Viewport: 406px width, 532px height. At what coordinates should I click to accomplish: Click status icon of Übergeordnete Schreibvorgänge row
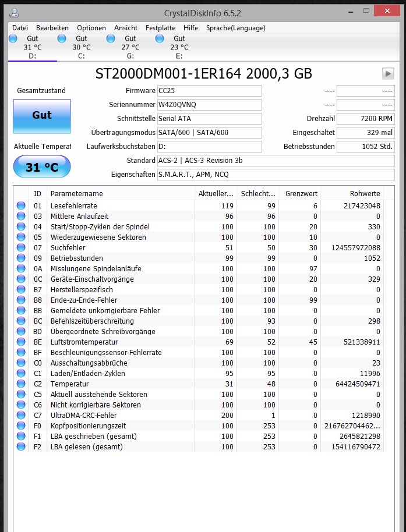coord(21,332)
